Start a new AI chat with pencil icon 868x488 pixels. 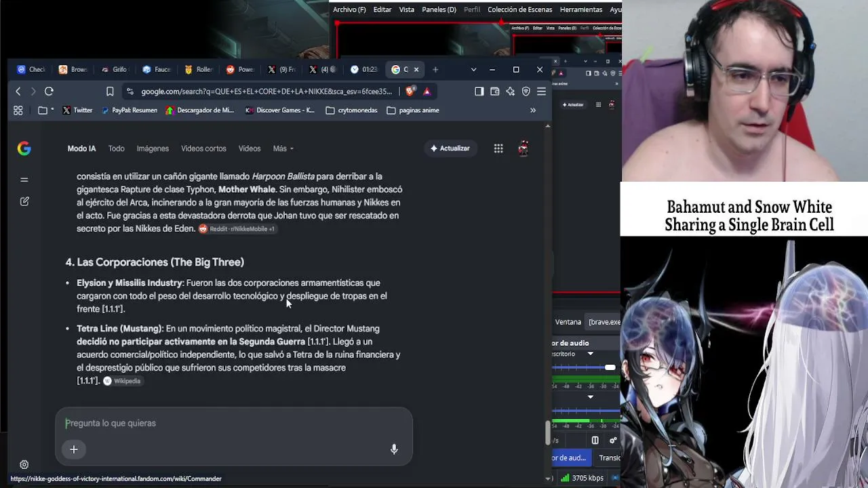[x=24, y=201]
